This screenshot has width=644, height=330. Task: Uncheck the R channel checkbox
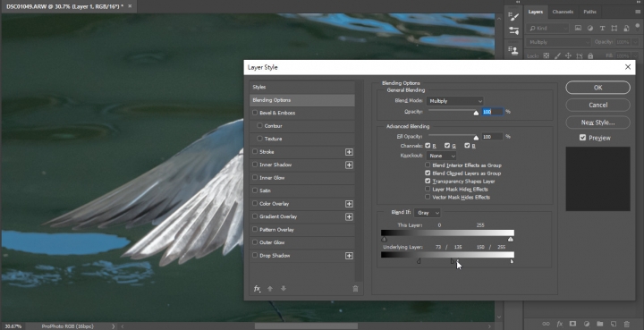428,146
